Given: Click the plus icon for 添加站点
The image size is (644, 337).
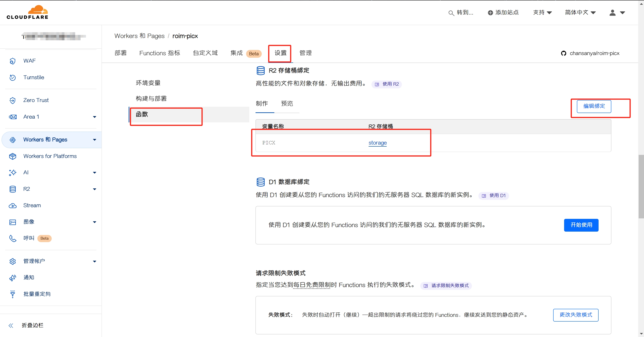Looking at the screenshot, I should tap(490, 13).
